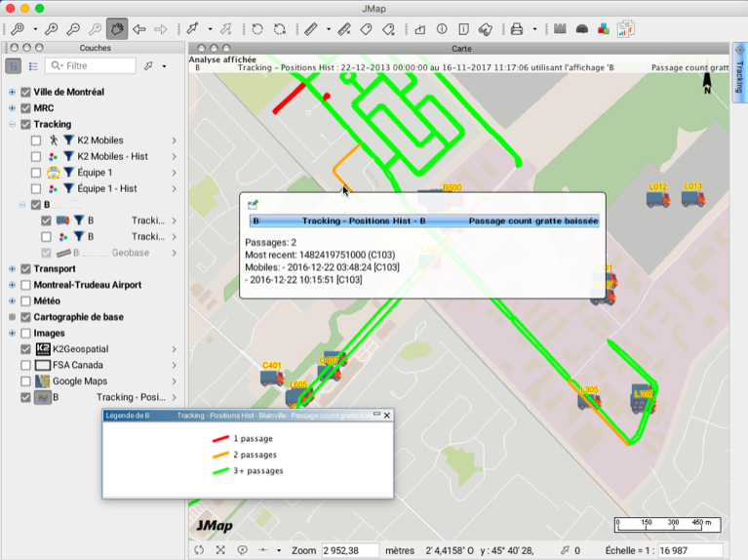Click the Échelle scale input field

(x=690, y=550)
